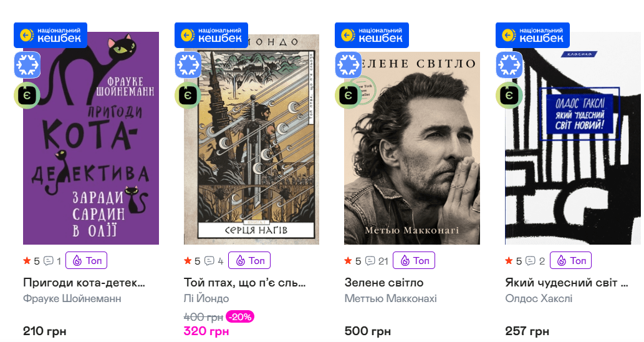The height and width of the screenshot is (342, 644).
Task: Open the title link Той птах, що п'є сльози
Action: tap(244, 283)
